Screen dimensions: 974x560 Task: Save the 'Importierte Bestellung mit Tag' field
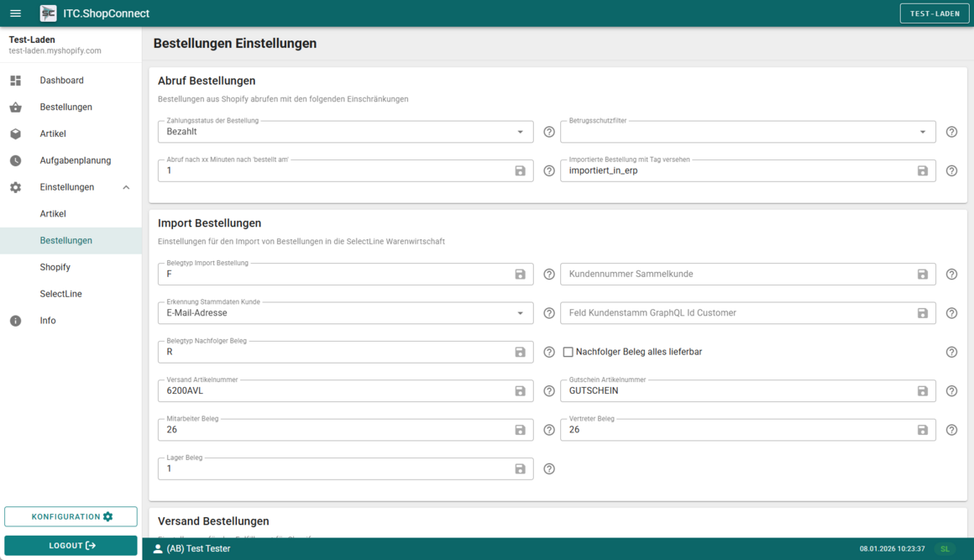[922, 171]
